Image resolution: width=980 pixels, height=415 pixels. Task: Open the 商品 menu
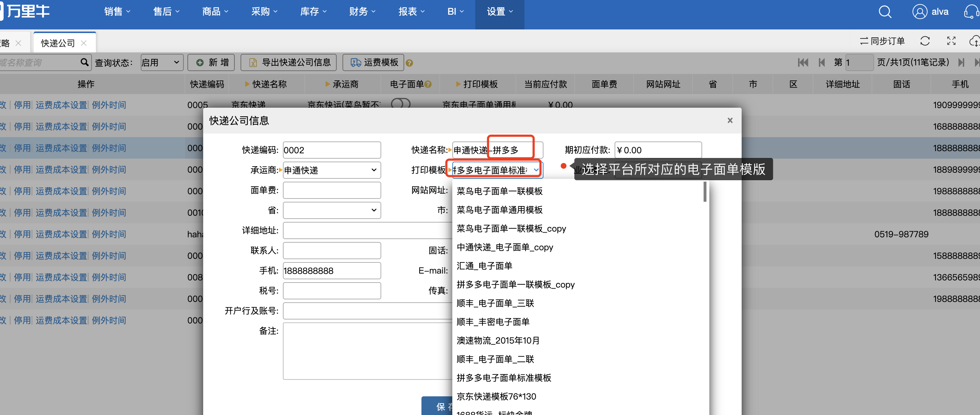click(x=215, y=11)
